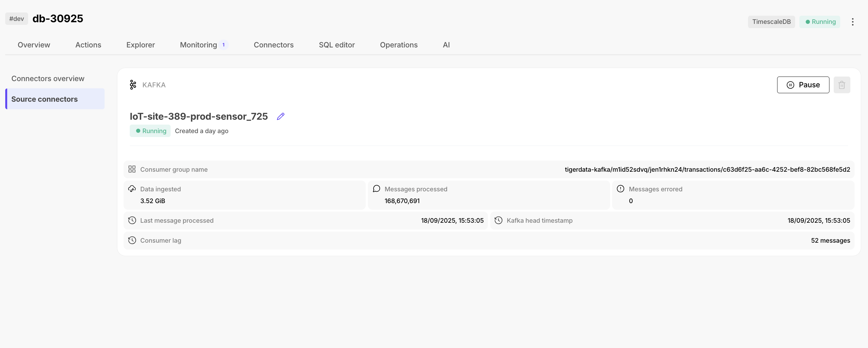Click the Kafka logo icon
This screenshot has height=348, width=868.
pyautogui.click(x=133, y=85)
